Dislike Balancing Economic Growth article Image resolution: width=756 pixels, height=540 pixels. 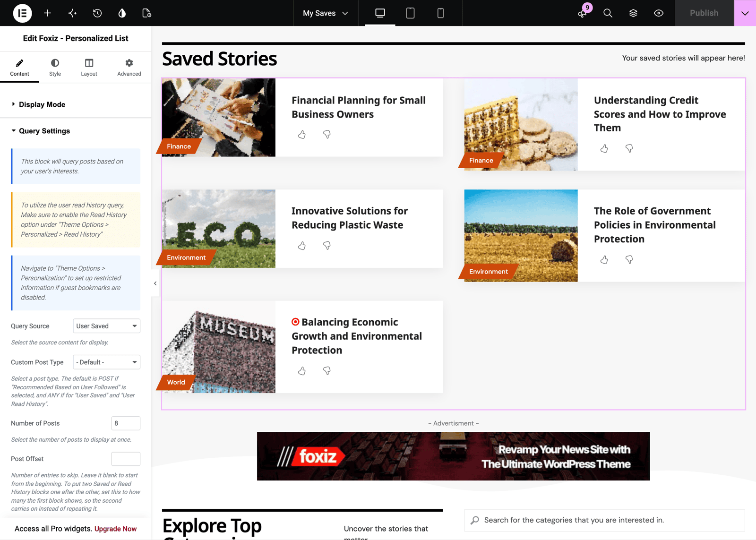click(x=326, y=371)
